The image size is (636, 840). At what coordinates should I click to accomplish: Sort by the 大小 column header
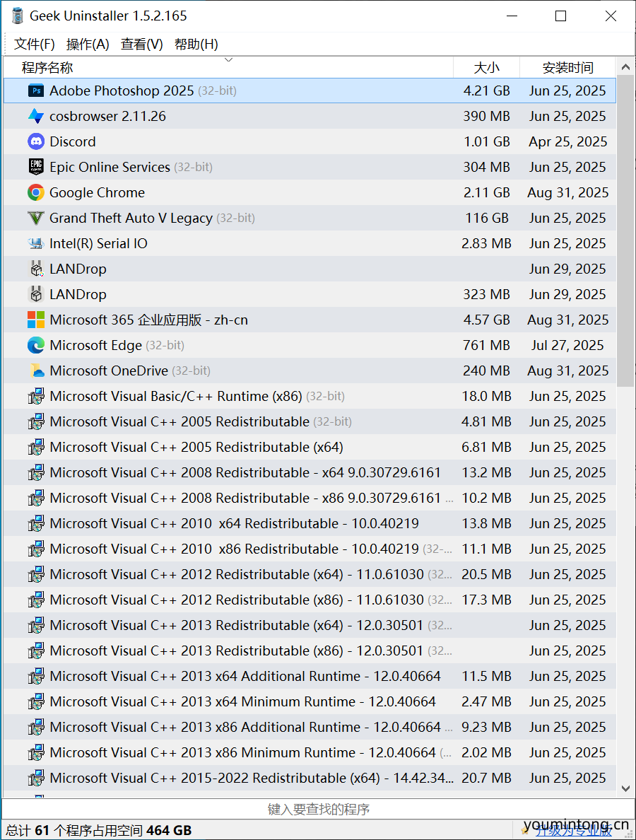point(486,67)
